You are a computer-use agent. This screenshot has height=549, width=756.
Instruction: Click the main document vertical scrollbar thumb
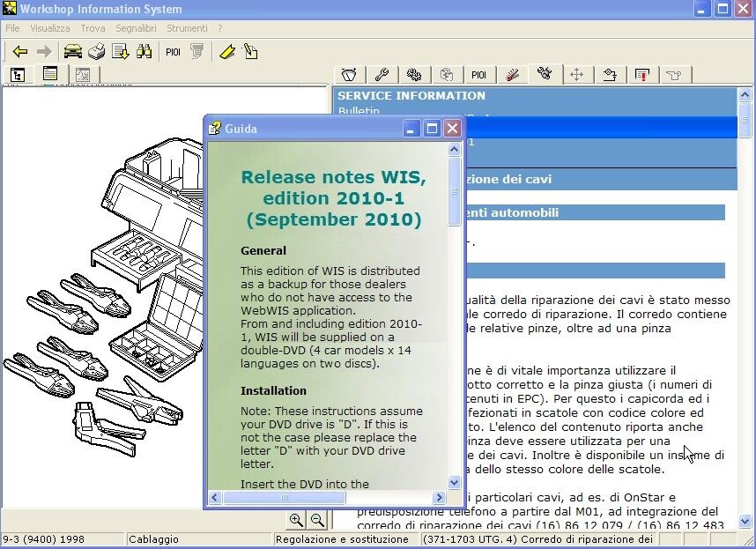pos(745,119)
